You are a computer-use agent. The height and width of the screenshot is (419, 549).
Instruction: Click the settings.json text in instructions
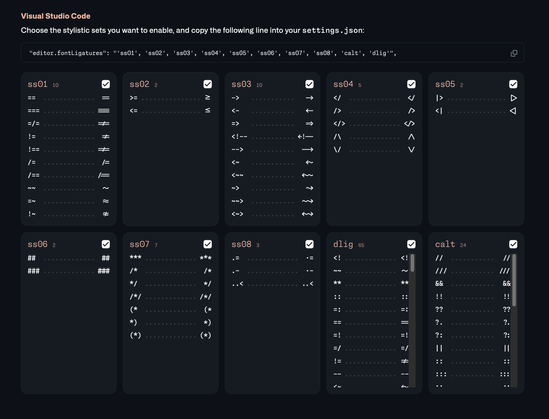[332, 30]
